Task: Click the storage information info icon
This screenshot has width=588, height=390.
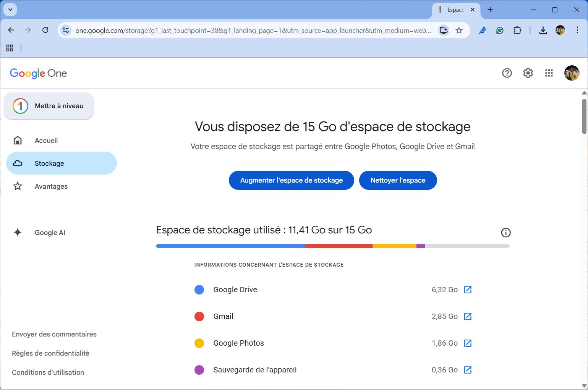Action: tap(506, 232)
